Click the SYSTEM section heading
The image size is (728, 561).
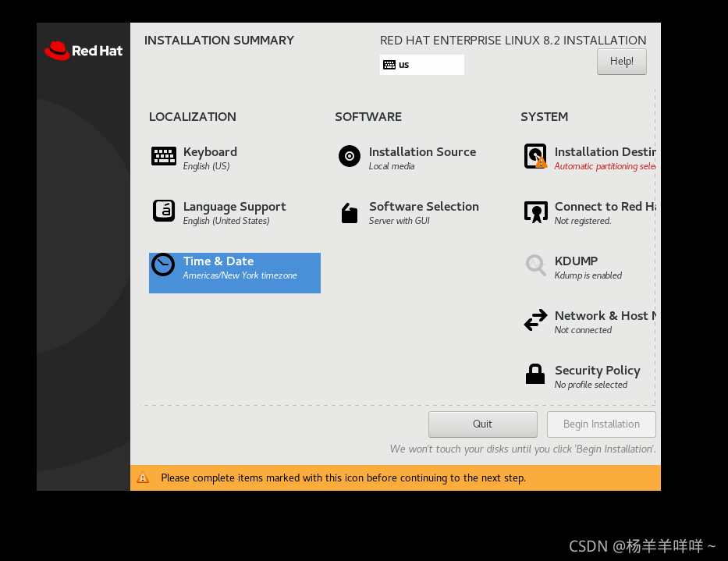tap(544, 116)
